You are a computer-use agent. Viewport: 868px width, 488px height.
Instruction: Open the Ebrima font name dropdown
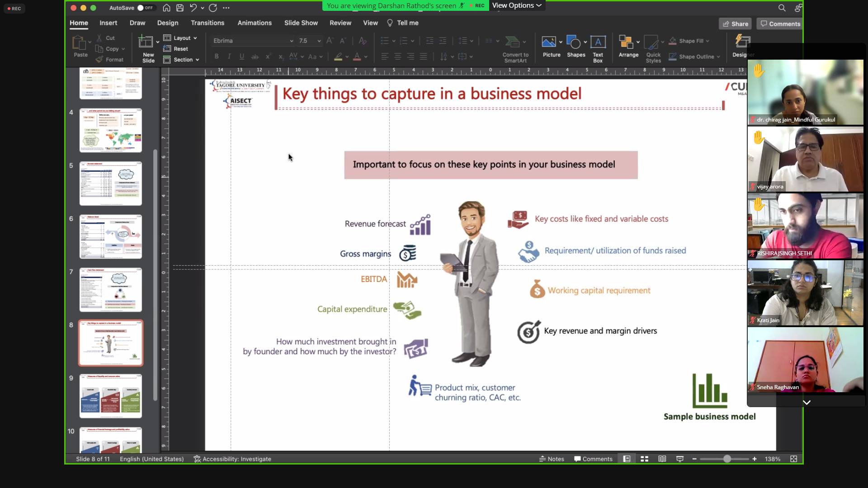(x=291, y=41)
